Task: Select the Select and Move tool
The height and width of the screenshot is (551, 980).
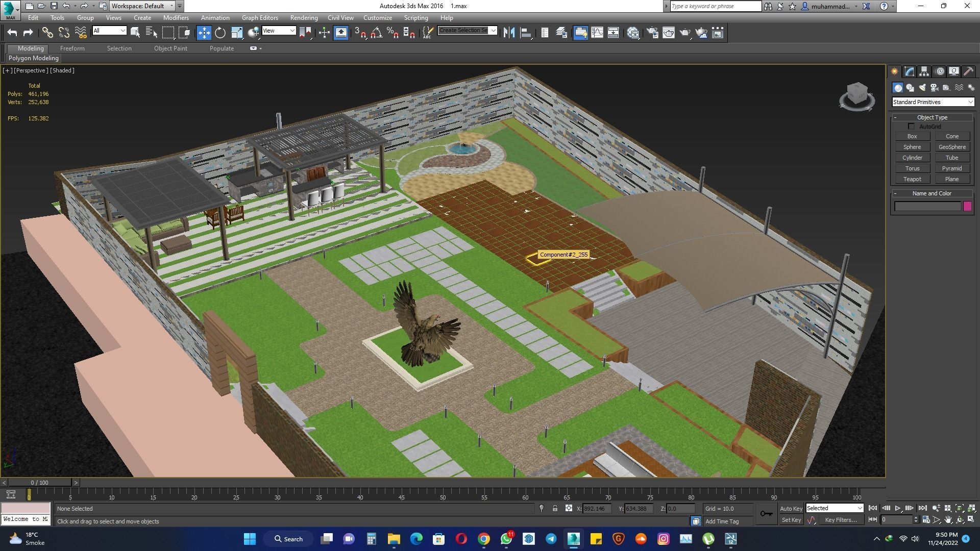Action: point(204,32)
